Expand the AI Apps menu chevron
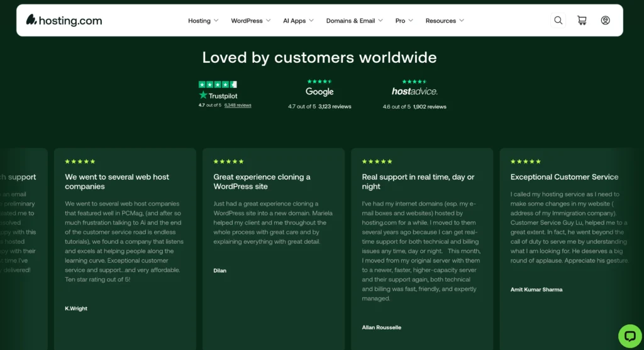644x350 pixels. click(311, 21)
